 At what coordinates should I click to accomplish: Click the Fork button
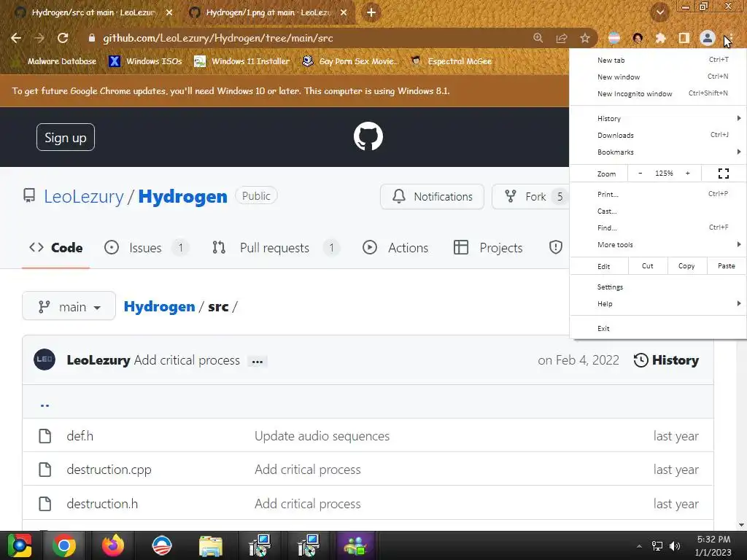point(530,197)
